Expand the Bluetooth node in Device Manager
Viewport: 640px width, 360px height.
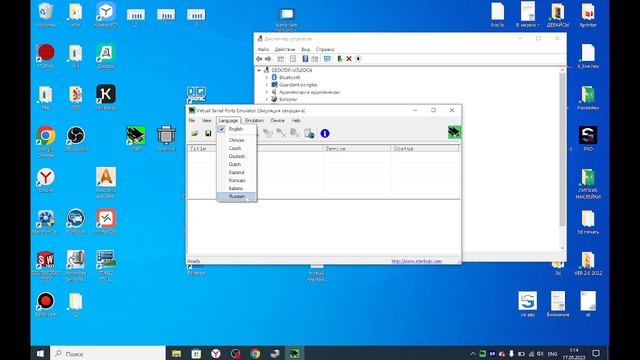coord(267,78)
